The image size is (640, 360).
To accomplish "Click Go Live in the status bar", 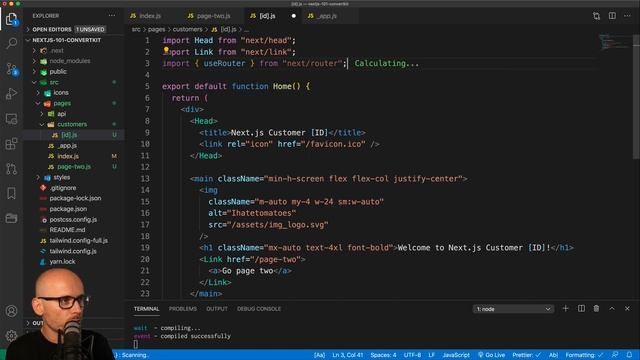I will click(491, 355).
